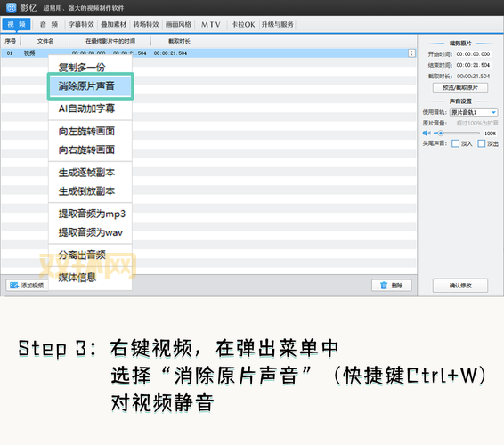504x445 pixels.
Task: Switch to the MTV tab
Action: (x=211, y=24)
